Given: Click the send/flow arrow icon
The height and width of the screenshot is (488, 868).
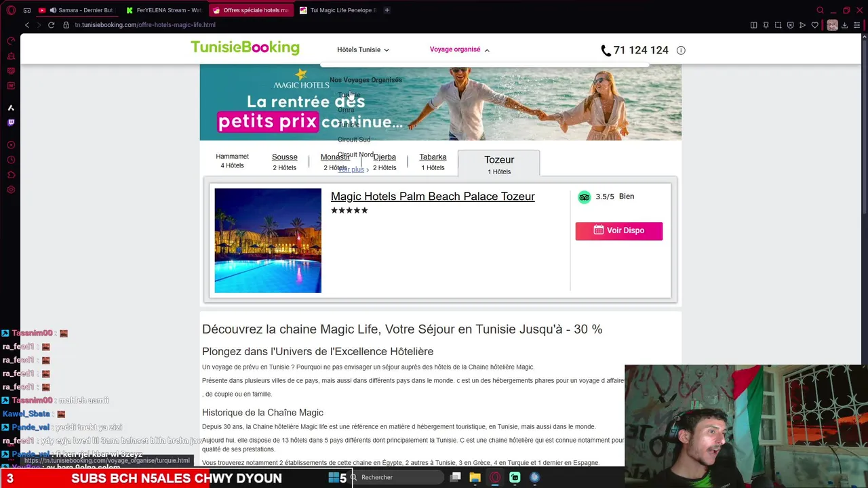Looking at the screenshot, I should coord(802,25).
